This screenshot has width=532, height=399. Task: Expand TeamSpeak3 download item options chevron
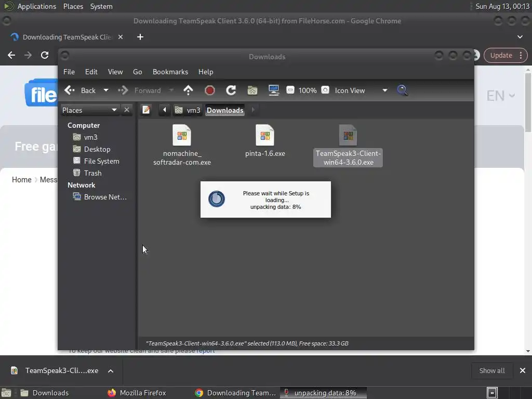pyautogui.click(x=111, y=371)
